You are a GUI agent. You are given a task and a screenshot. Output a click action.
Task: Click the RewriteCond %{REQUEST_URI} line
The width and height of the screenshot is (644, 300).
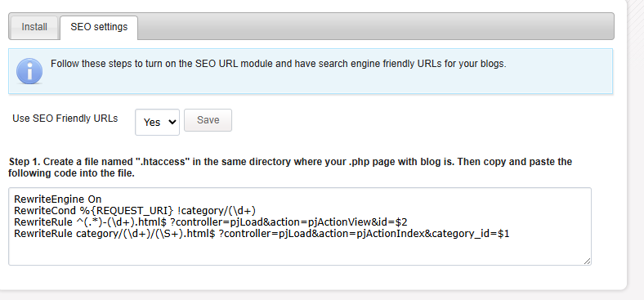tap(135, 211)
